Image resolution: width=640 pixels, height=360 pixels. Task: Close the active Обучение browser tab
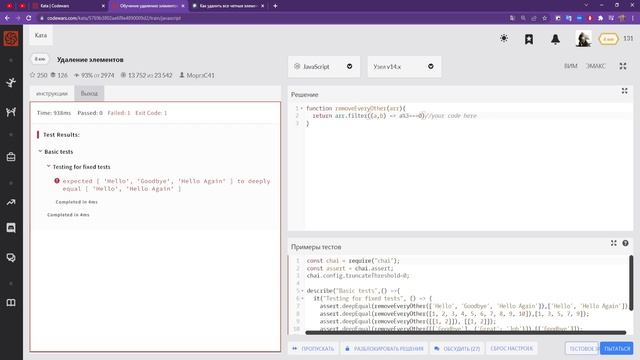[x=182, y=6]
